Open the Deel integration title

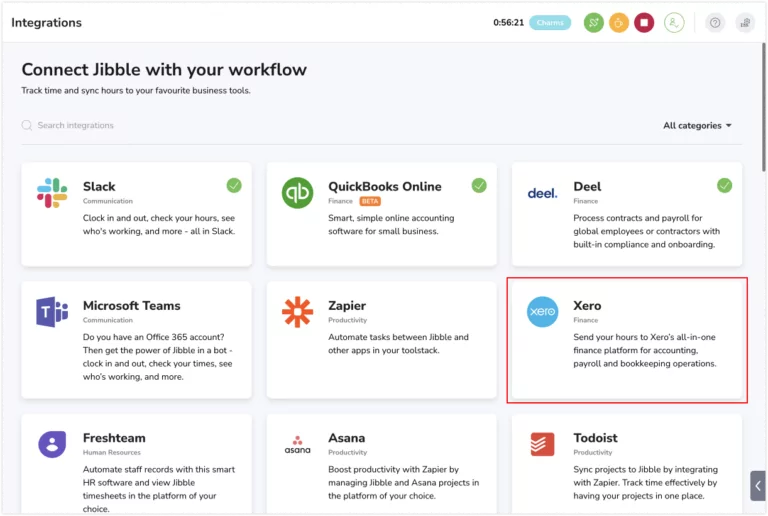pyautogui.click(x=587, y=187)
